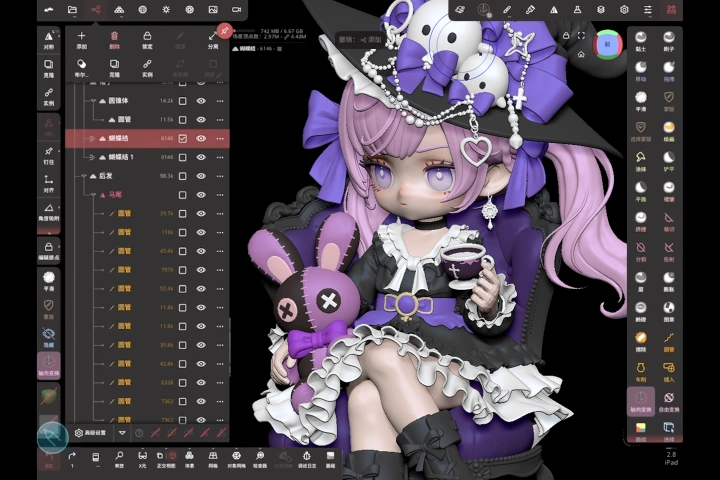
Task: Click the 添加 add button
Action: (x=81, y=40)
